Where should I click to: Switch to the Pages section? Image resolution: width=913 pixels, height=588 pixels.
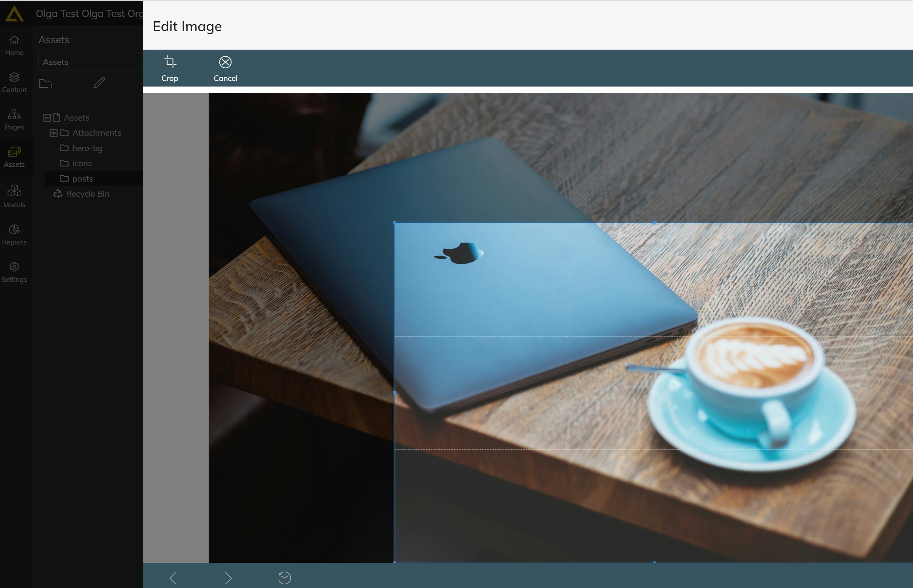tap(14, 120)
